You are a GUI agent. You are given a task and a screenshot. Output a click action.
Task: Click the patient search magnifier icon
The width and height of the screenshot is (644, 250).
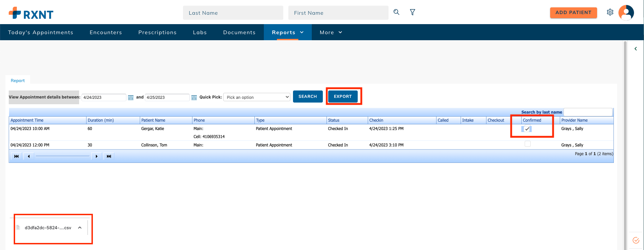[396, 12]
